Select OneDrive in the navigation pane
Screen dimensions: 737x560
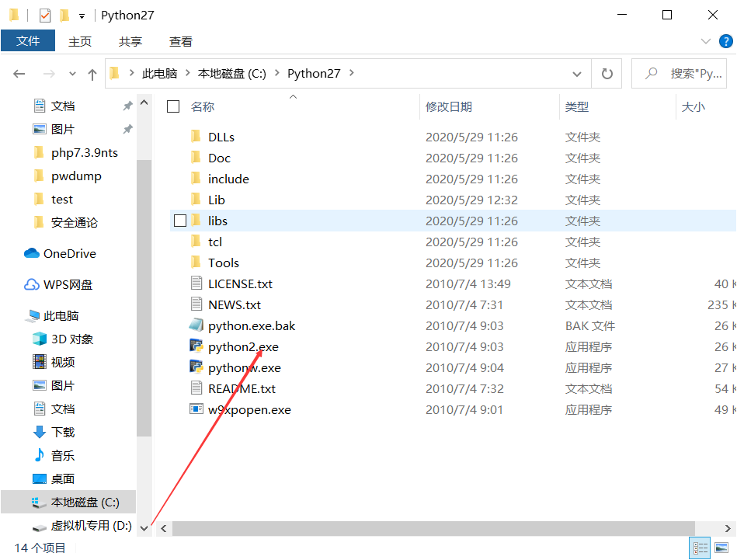click(68, 253)
